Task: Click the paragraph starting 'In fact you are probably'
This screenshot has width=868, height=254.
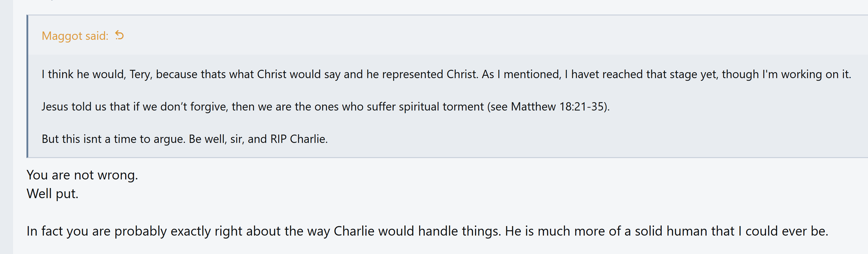Action: pyautogui.click(x=427, y=231)
